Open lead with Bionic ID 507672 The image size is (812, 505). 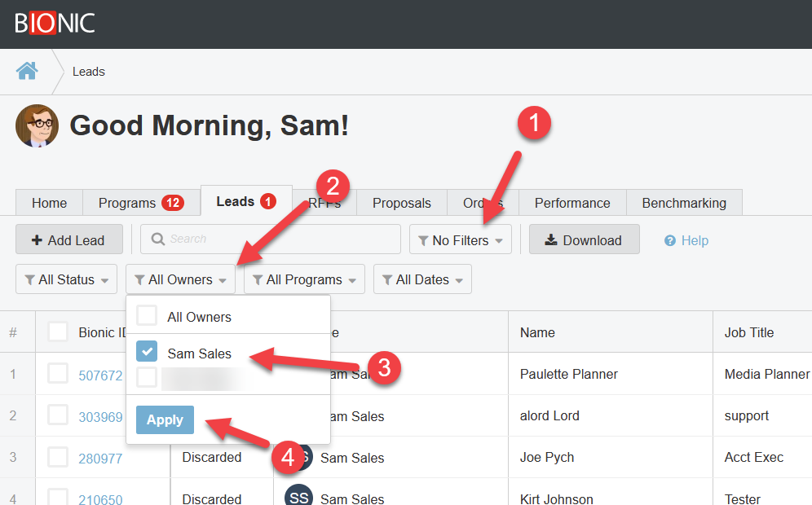100,375
